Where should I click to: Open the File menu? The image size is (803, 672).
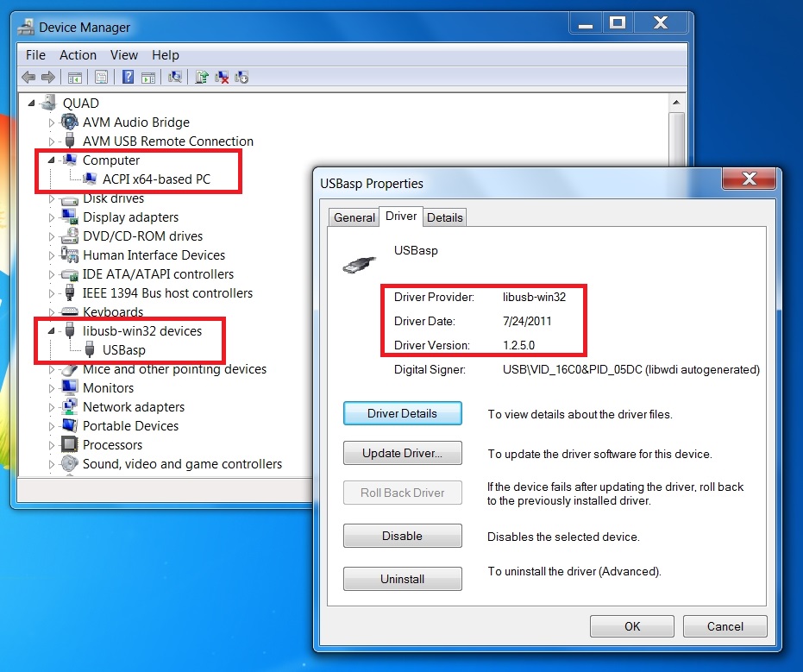click(36, 55)
